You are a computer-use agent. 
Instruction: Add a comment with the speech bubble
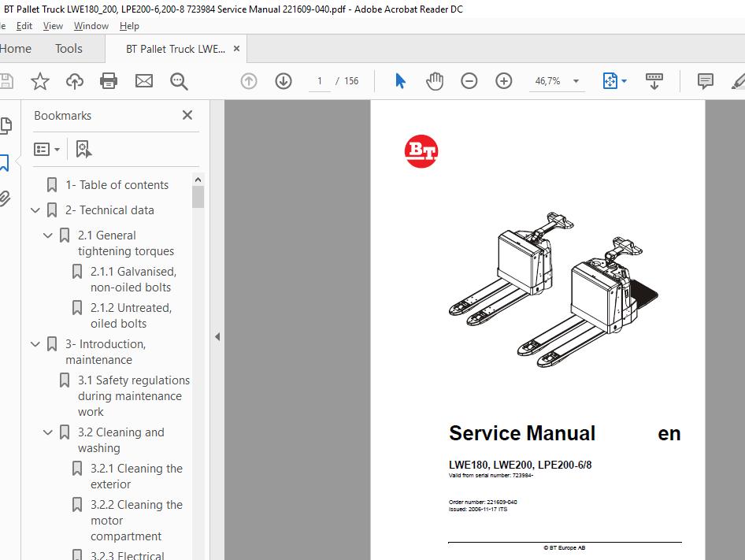coord(706,81)
